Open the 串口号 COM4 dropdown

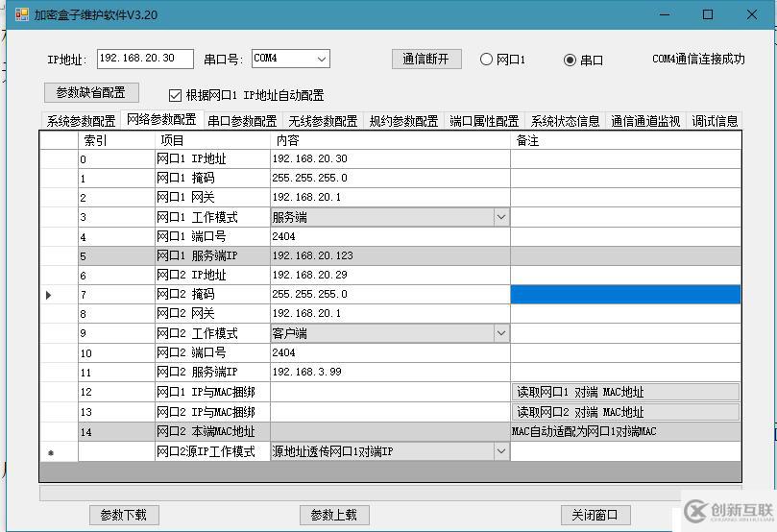[x=322, y=59]
